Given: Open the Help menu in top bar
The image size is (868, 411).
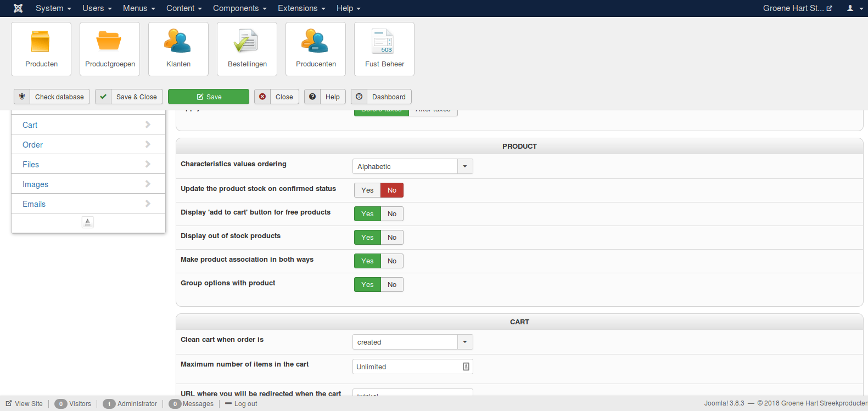Looking at the screenshot, I should 349,8.
